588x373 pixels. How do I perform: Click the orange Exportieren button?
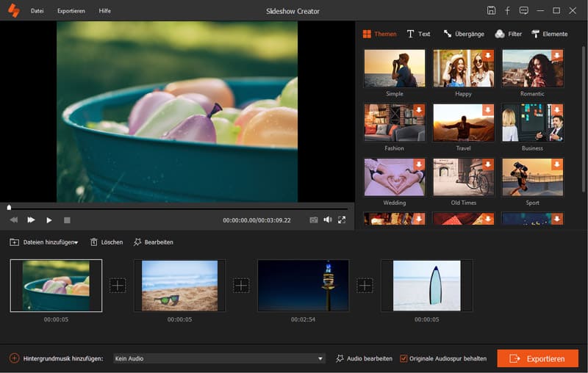click(x=537, y=358)
